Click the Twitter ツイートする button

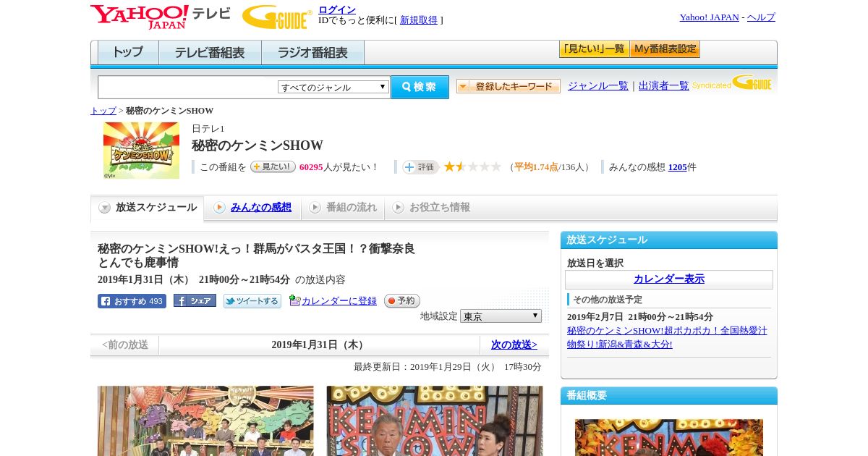point(252,301)
